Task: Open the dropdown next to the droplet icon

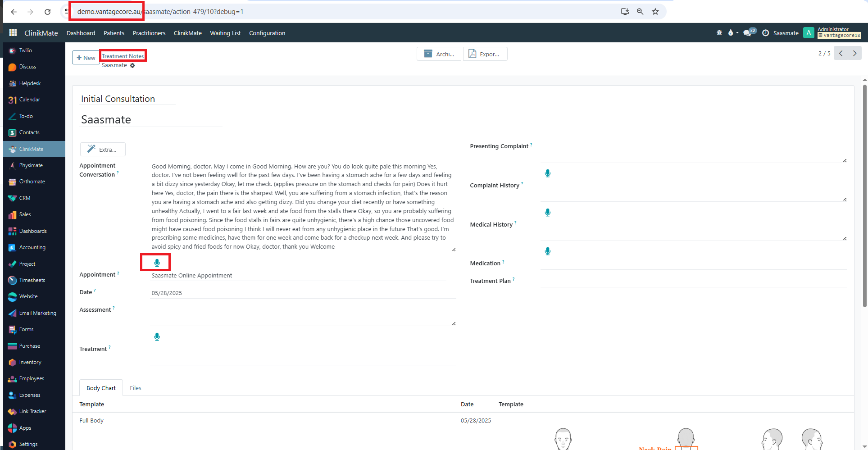Action: (x=738, y=32)
